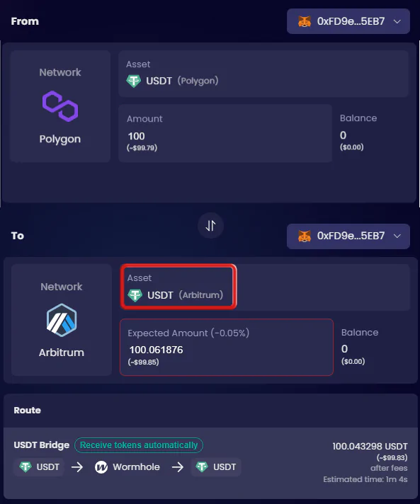
Task: Click the MetaMask fox icon in From wallet
Action: point(305,21)
